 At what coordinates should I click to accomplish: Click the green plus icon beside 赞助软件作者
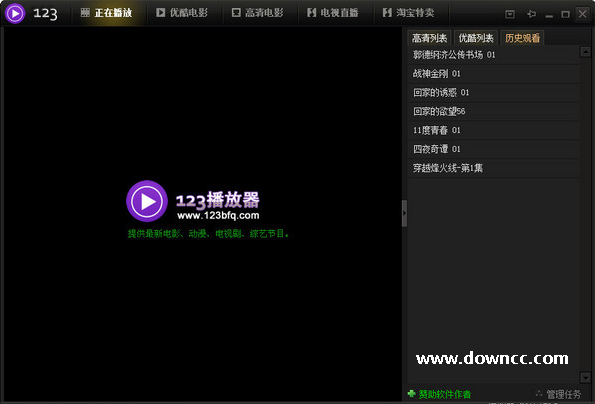tap(412, 394)
